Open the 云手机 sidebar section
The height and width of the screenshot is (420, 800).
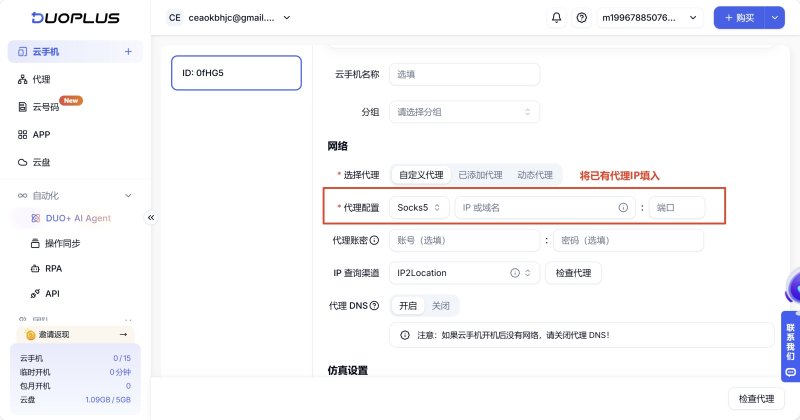[x=75, y=52]
